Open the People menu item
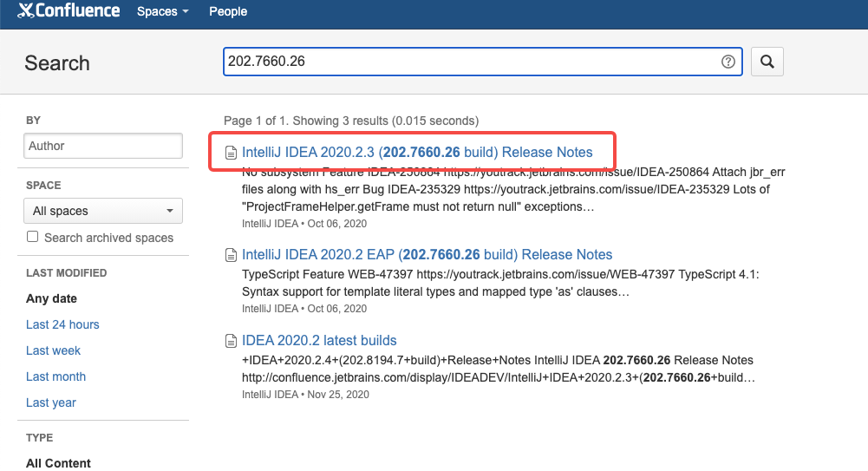 228,11
